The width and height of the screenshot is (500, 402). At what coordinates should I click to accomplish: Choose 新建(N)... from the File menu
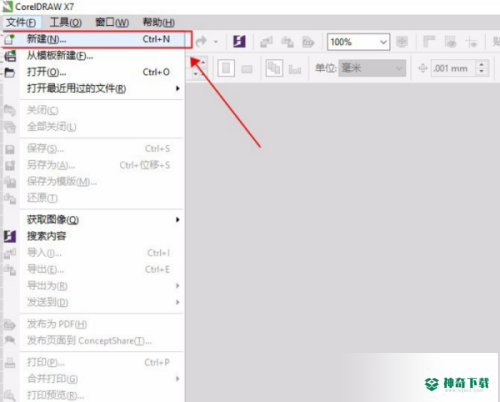pos(93,39)
